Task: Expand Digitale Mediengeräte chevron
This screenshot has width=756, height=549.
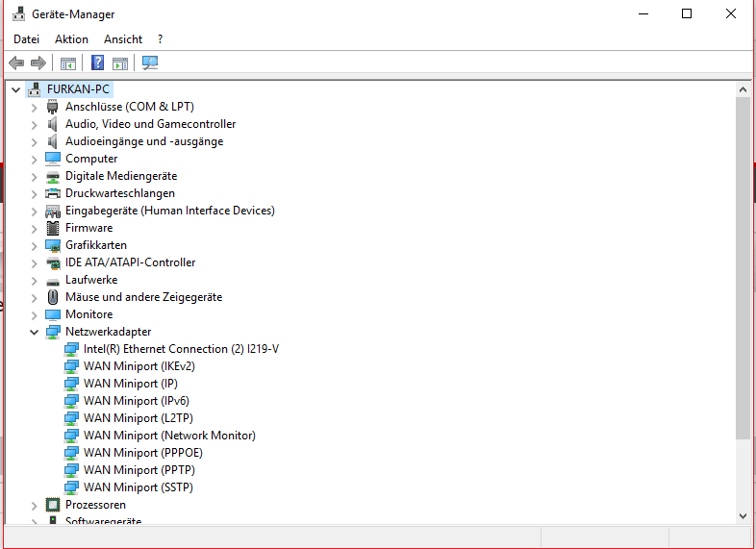Action: click(x=35, y=176)
